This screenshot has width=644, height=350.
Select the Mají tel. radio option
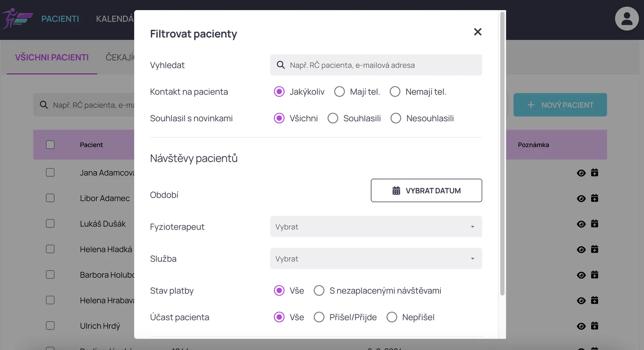[340, 92]
